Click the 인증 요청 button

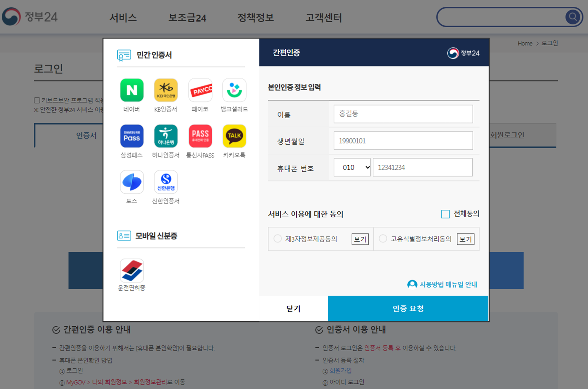click(408, 308)
